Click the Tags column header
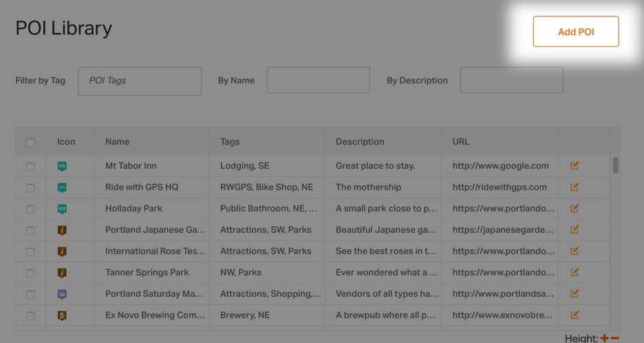Image resolution: width=644 pixels, height=343 pixels. (230, 142)
